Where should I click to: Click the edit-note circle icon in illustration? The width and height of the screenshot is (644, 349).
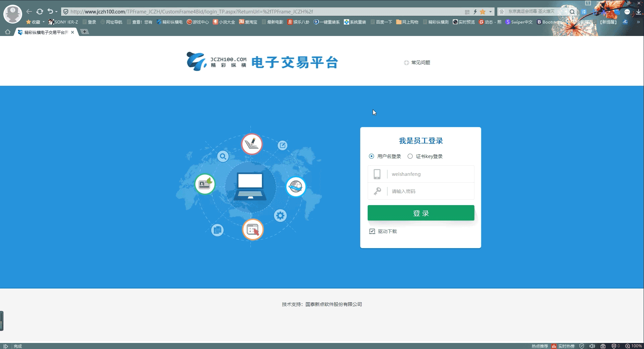(282, 145)
